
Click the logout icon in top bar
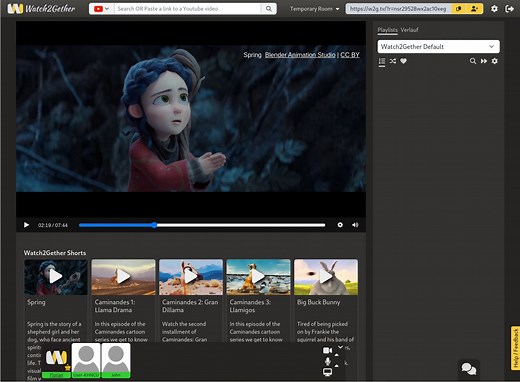click(x=509, y=9)
